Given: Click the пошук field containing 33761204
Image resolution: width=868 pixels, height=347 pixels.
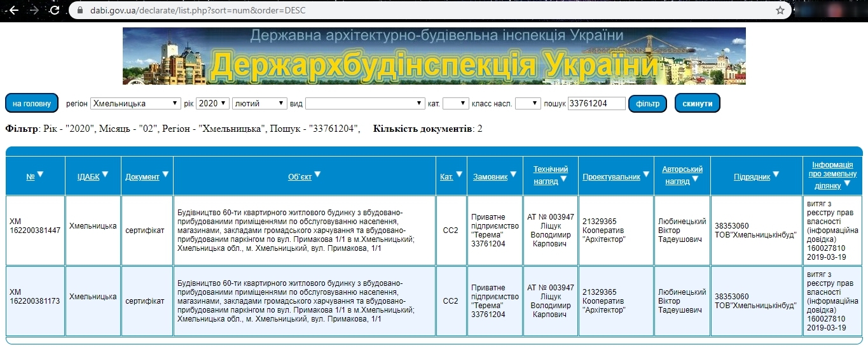Looking at the screenshot, I should click(x=596, y=103).
